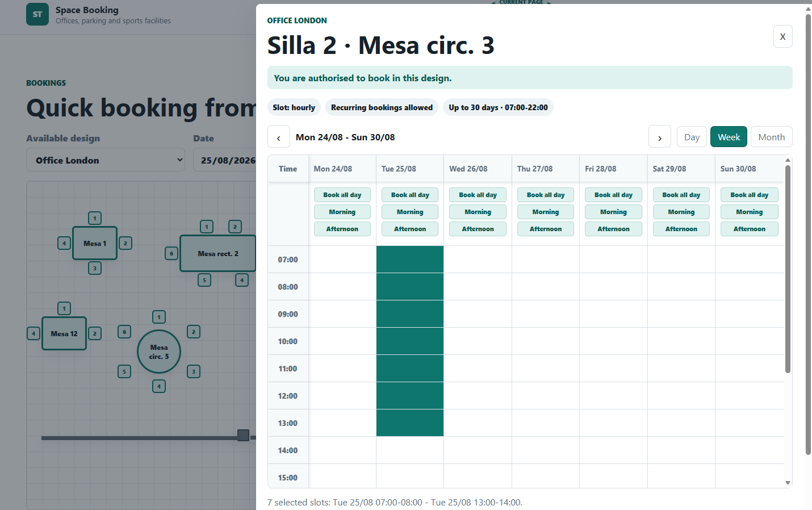Select seat 4 left of Mesa 1
Screen dimensions: 812x510
(64, 243)
